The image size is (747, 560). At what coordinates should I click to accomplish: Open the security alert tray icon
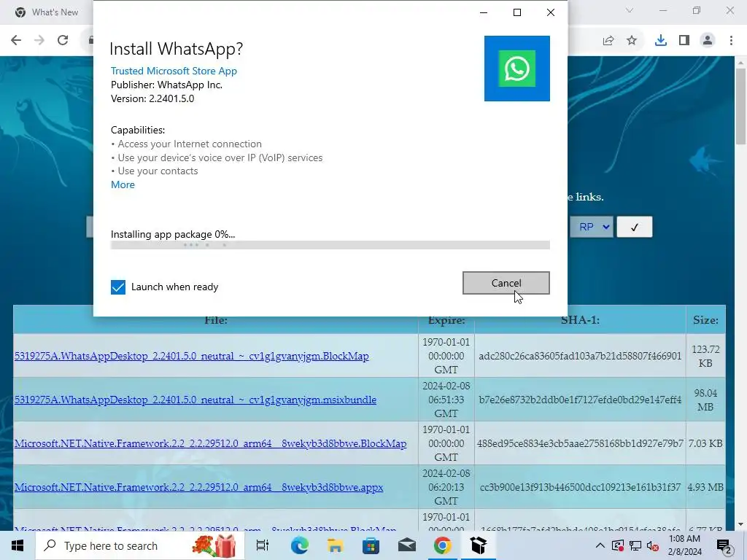coord(617,545)
